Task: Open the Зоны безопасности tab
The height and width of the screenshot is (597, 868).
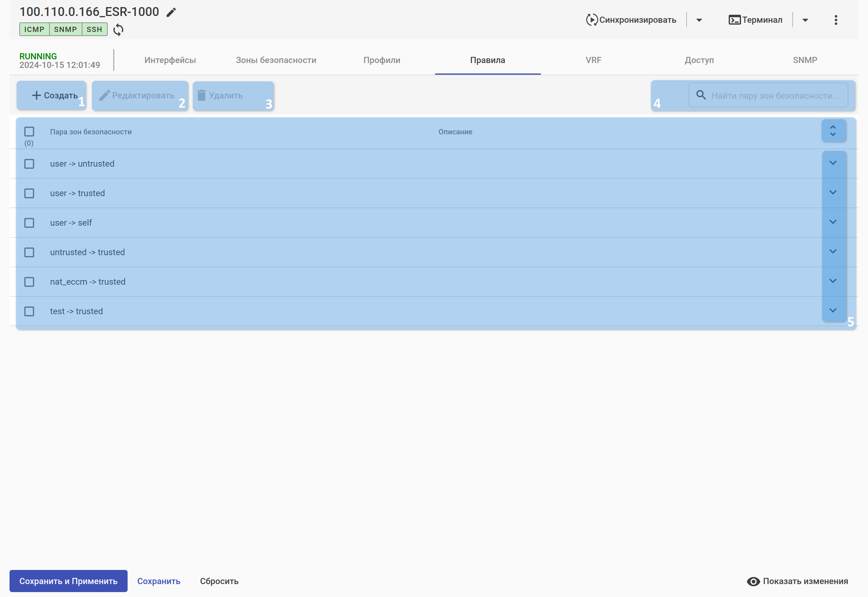Action: click(276, 60)
